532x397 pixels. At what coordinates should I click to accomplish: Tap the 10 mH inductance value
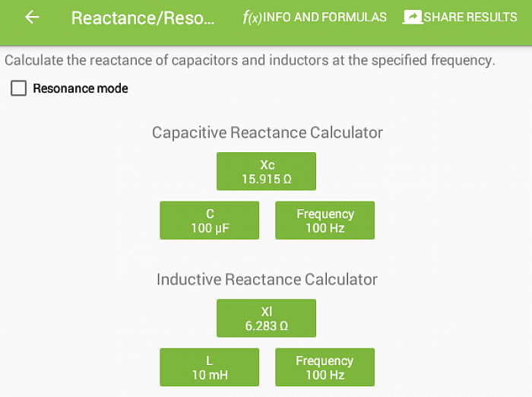tap(210, 375)
